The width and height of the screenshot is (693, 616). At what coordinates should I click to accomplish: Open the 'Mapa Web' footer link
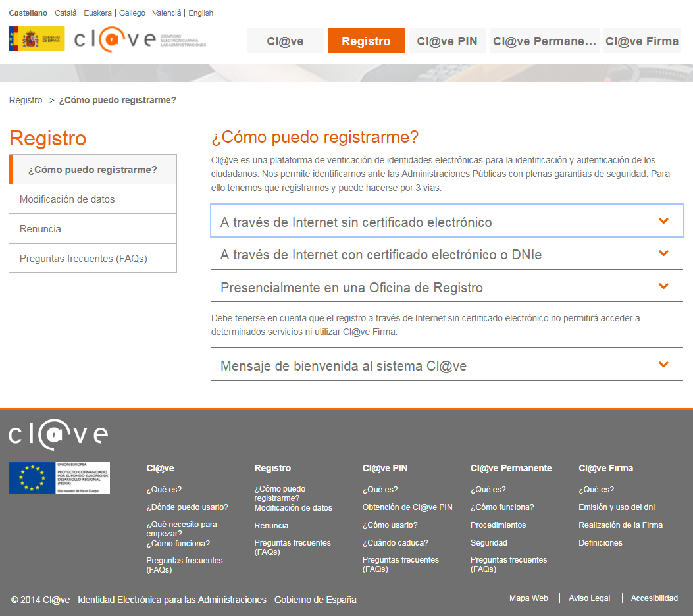coord(528,598)
